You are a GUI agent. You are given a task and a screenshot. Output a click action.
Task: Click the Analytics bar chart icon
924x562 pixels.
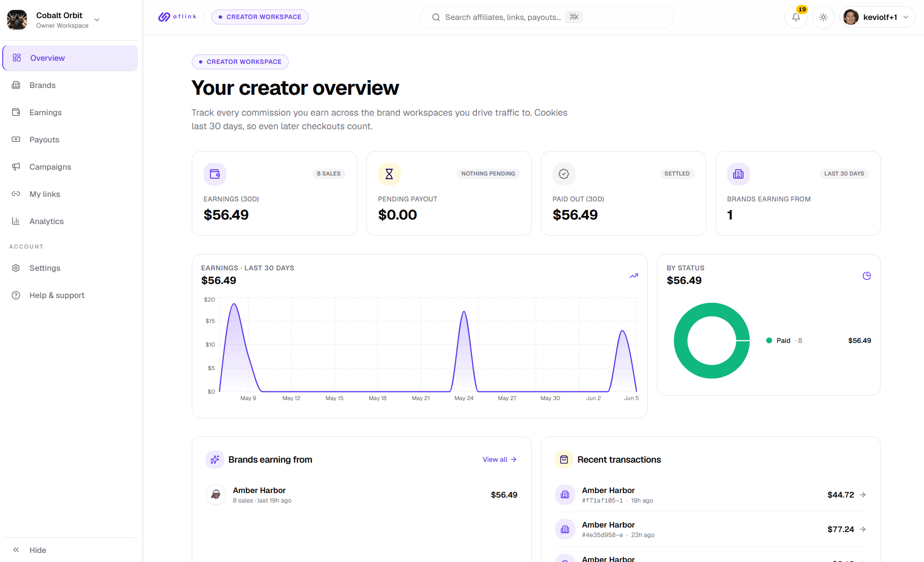pos(16,221)
